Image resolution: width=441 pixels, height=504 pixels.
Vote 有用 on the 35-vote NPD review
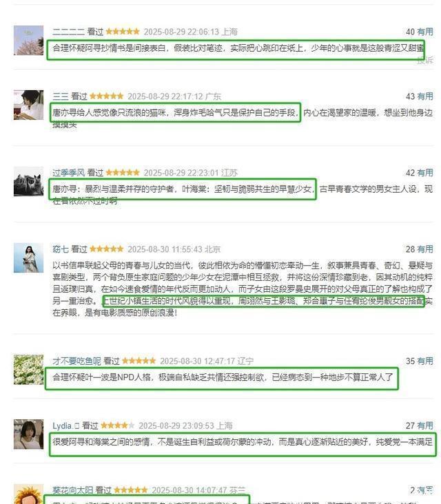click(425, 361)
